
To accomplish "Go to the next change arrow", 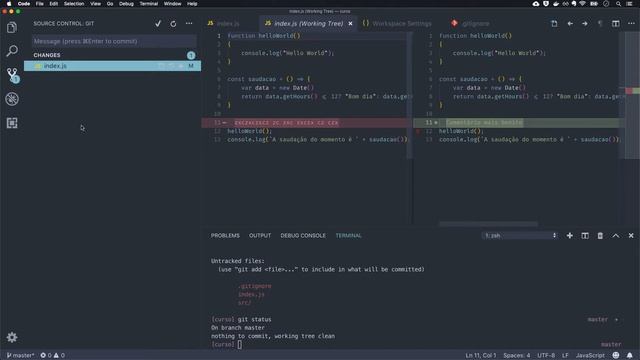I will [x=584, y=24].
